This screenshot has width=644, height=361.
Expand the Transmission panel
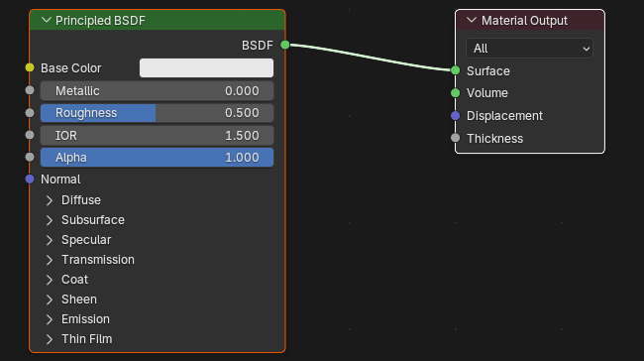[50, 260]
